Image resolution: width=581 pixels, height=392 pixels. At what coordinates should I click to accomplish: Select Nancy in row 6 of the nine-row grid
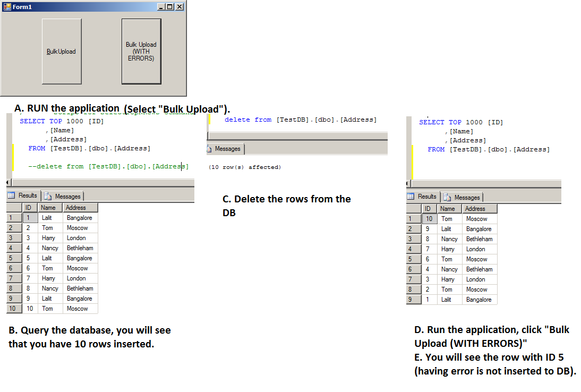(449, 269)
